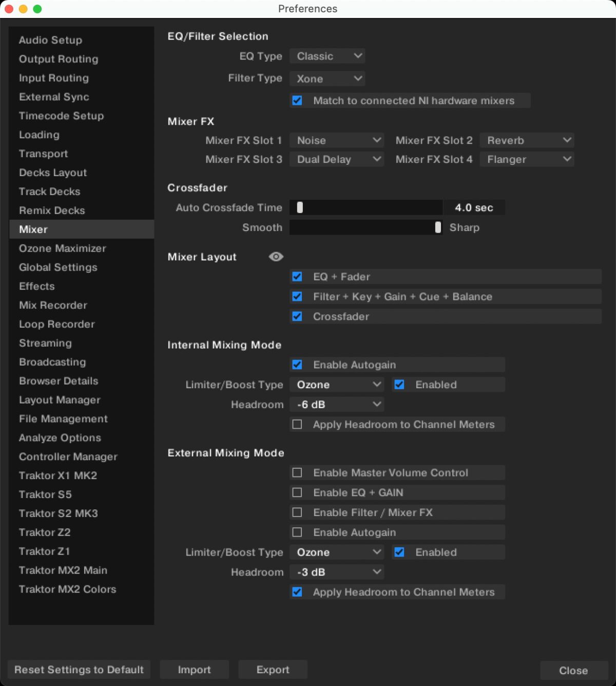Enable Master Volume Control checkbox
The height and width of the screenshot is (686, 616).
[297, 472]
